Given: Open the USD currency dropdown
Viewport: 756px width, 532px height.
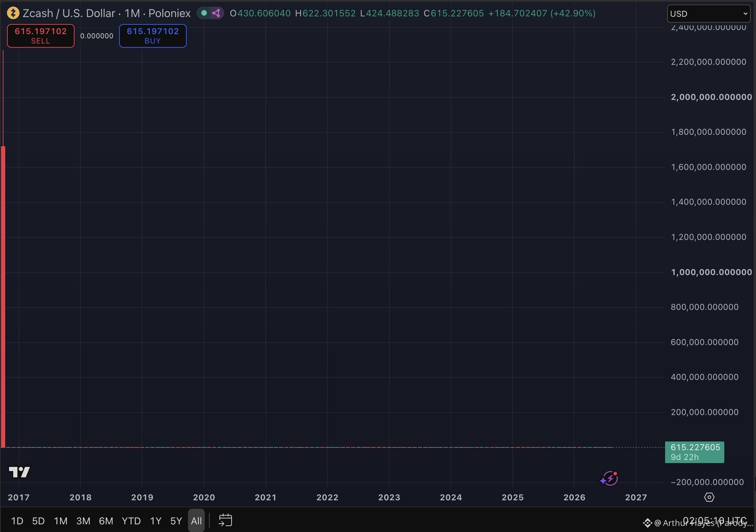Looking at the screenshot, I should click(709, 14).
